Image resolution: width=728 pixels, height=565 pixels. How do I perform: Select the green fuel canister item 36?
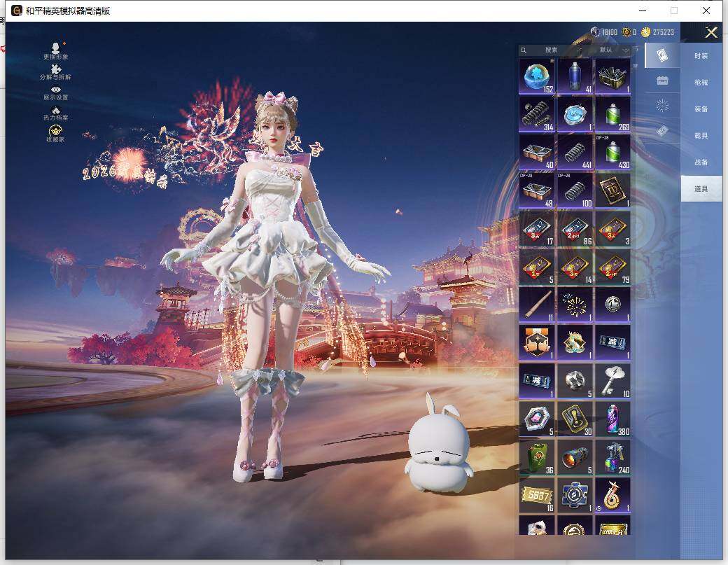click(x=537, y=456)
